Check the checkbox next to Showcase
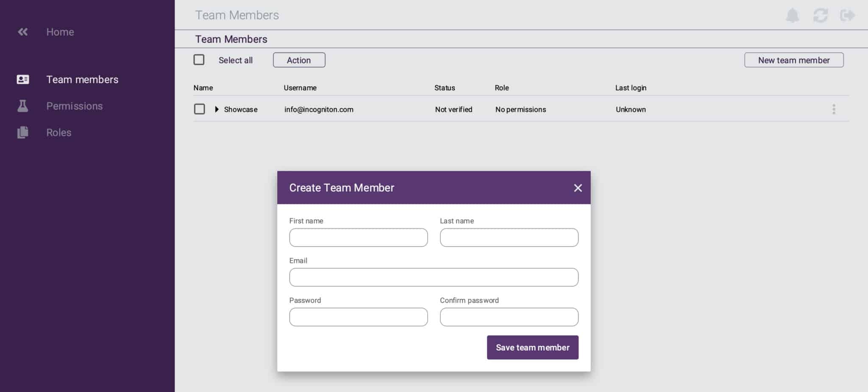Image resolution: width=868 pixels, height=392 pixels. (199, 109)
